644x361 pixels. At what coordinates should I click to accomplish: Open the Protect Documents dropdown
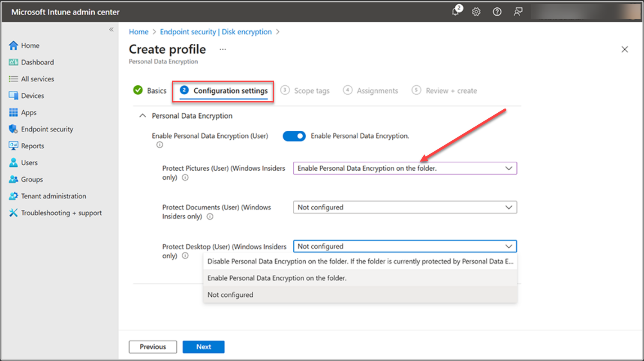tap(405, 207)
